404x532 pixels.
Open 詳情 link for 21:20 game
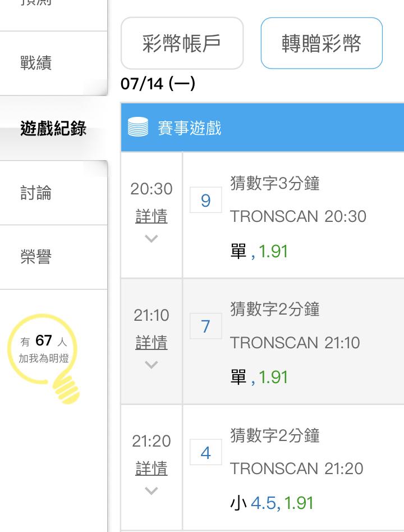pos(151,468)
